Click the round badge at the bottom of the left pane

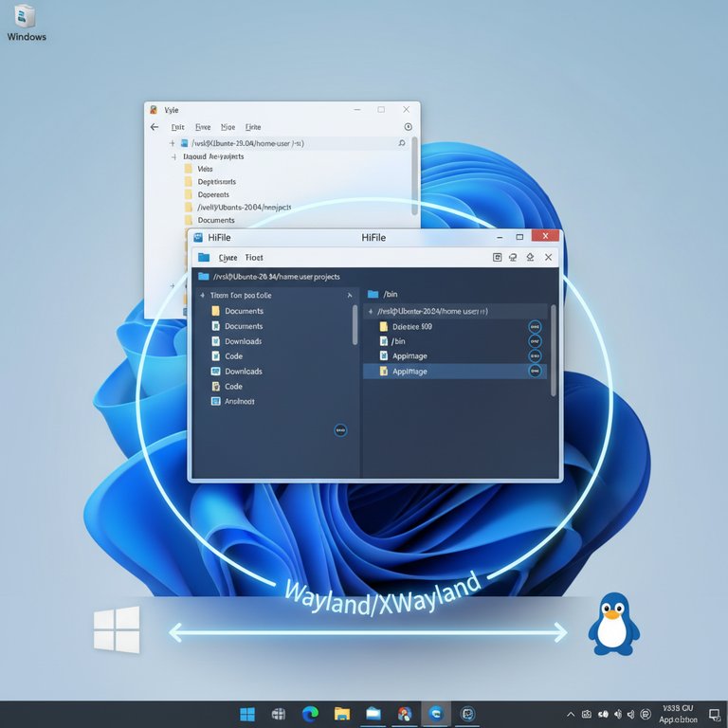(x=340, y=430)
